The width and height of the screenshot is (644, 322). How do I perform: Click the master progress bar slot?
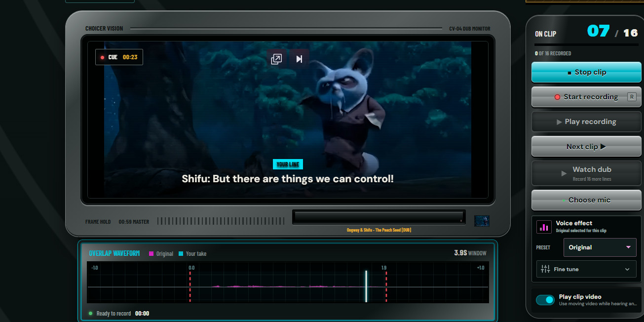point(379,217)
